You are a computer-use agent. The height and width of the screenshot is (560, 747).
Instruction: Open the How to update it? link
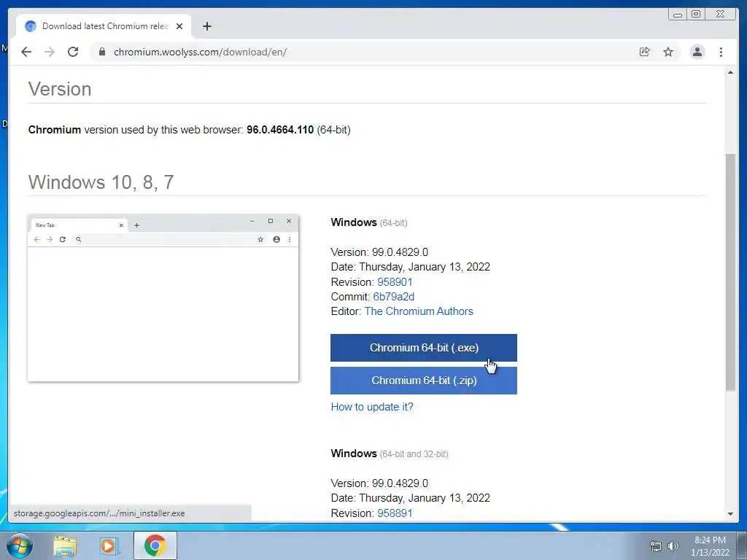[372, 407]
